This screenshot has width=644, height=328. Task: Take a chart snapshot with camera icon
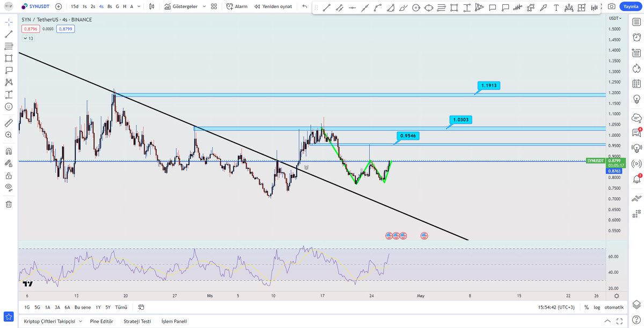point(612,6)
